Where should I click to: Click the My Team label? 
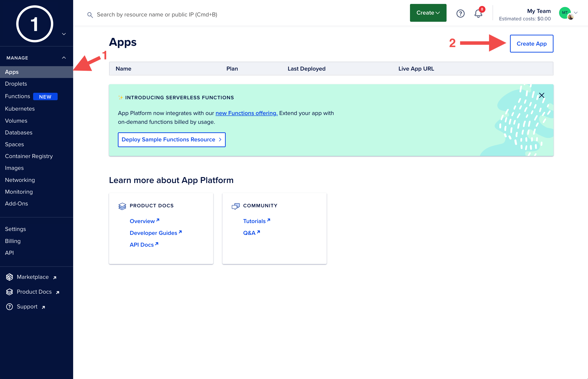[539, 11]
